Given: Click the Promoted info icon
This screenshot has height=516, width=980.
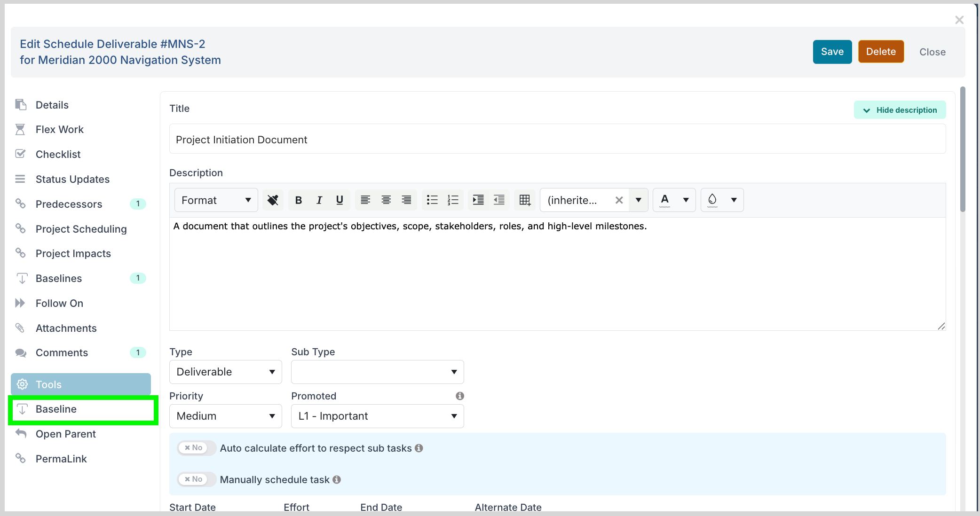Looking at the screenshot, I should (459, 396).
